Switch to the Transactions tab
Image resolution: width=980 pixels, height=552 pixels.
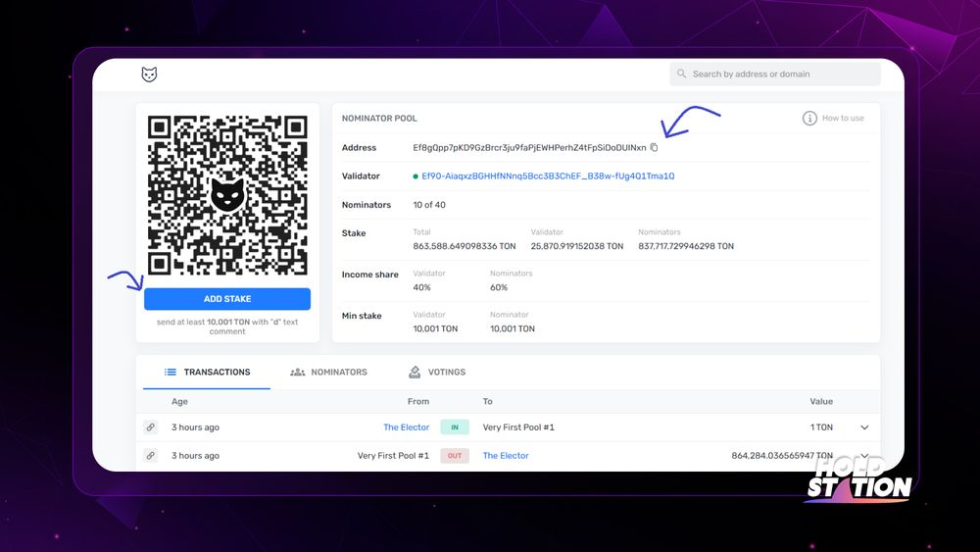click(207, 372)
